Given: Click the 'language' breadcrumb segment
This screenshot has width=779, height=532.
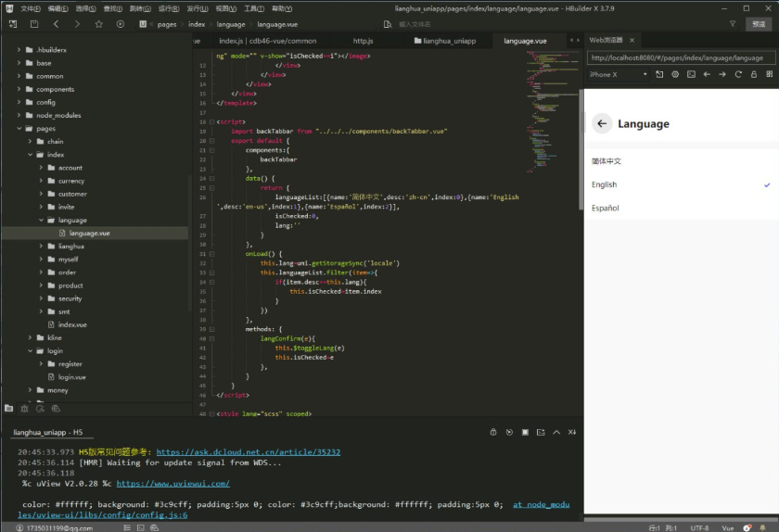Looking at the screenshot, I should pos(231,24).
